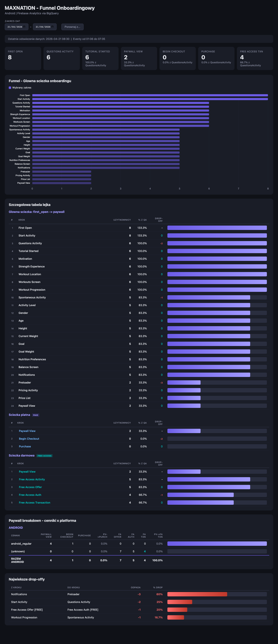Click the end date value in Zakres Dat
Viewport: 278px width, 644px height.
click(43, 27)
